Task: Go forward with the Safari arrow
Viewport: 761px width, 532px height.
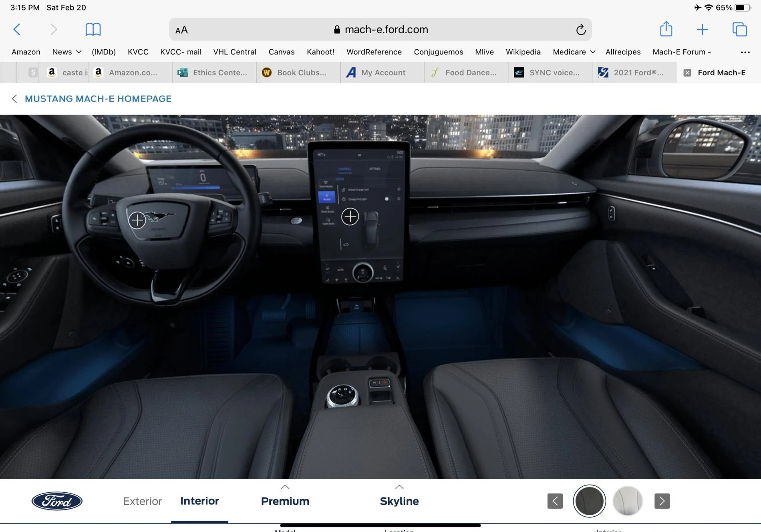Action: (54, 29)
